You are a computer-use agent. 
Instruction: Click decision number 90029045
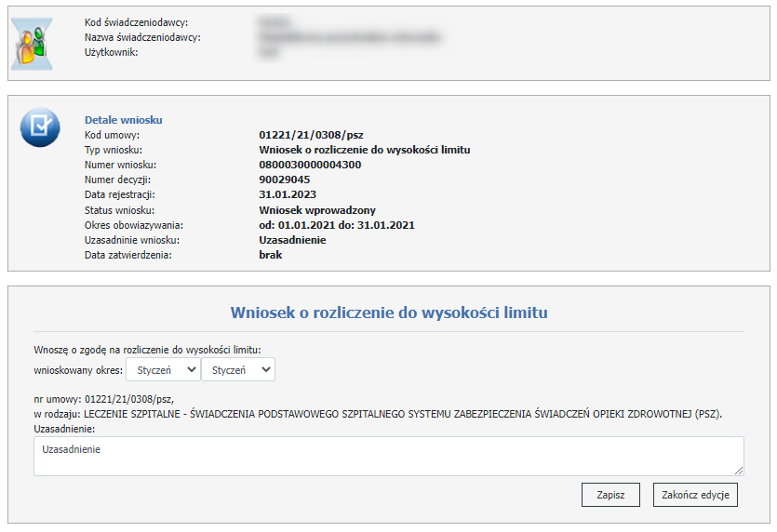point(285,180)
